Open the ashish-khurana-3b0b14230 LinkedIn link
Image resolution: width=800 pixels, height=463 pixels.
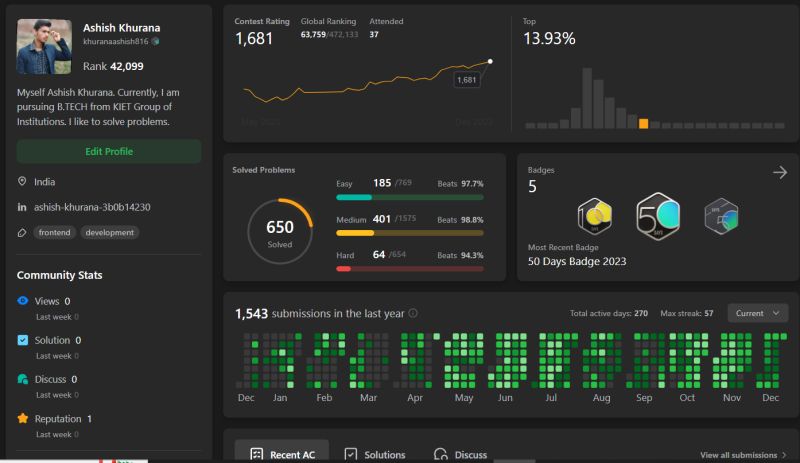point(92,207)
